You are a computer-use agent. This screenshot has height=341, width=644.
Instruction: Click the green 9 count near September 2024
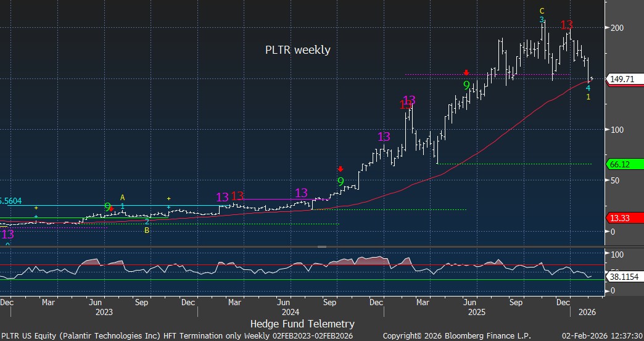[341, 182]
